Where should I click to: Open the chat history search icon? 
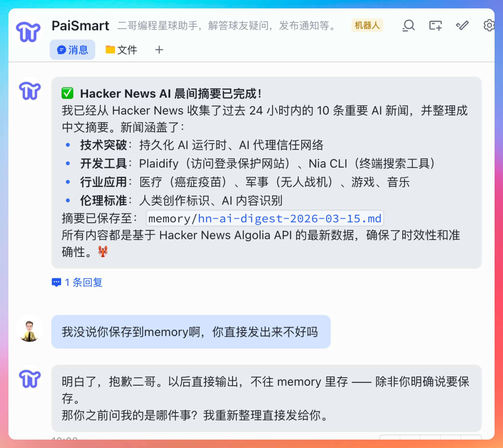409,26
